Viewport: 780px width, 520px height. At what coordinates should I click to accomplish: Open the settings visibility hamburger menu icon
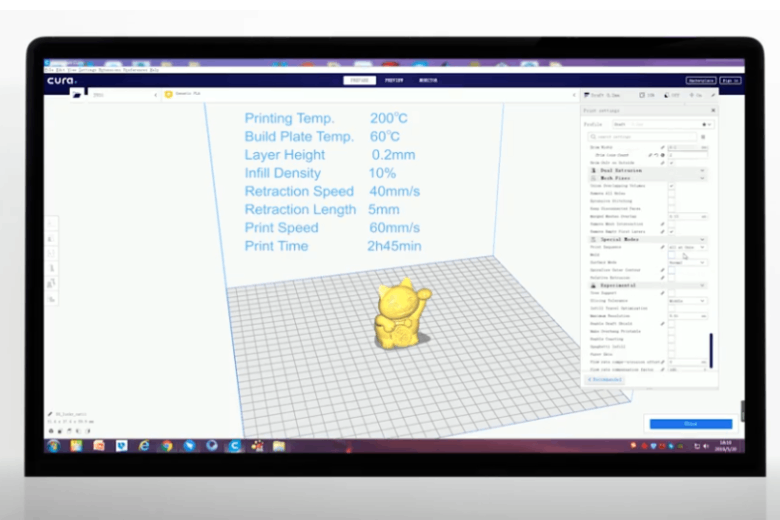703,136
